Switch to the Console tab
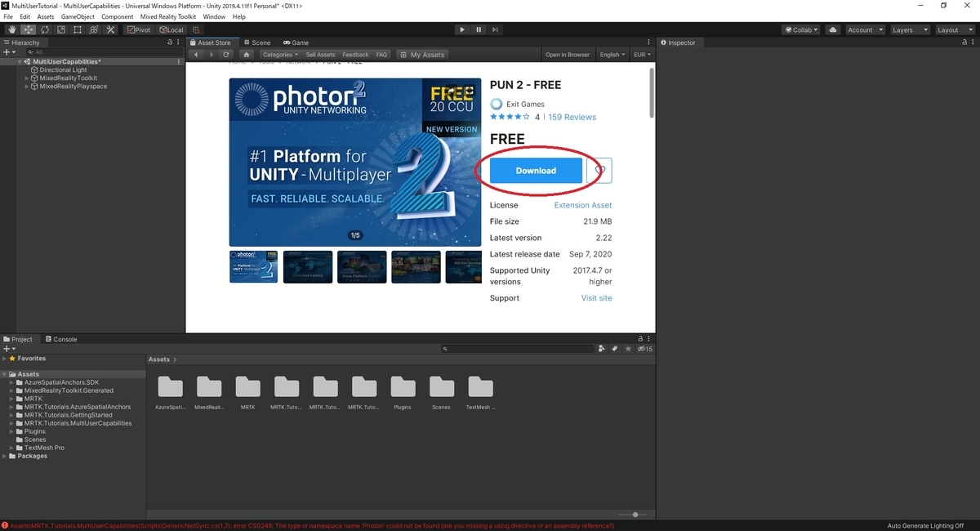980x531 pixels. [x=60, y=339]
